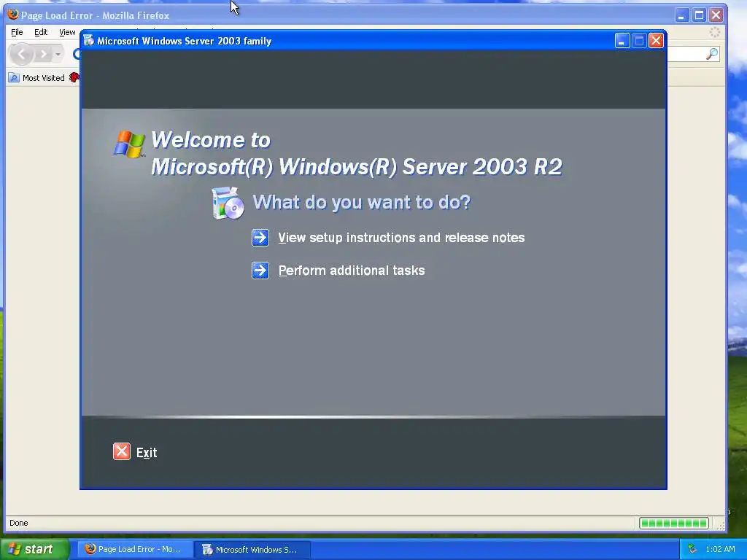Click the arrow icon beside Perform additional tasks
Viewport: 747px width, 560px height.
260,271
